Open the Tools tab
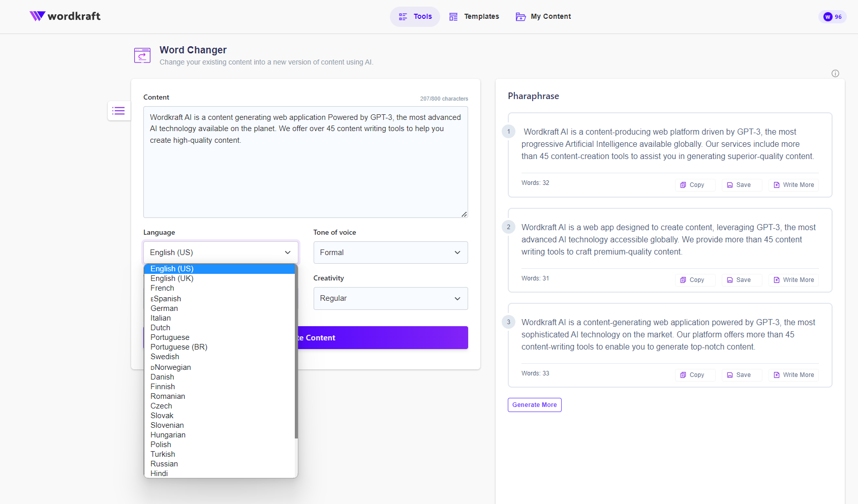Viewport: 858px width, 504px height. [x=415, y=17]
